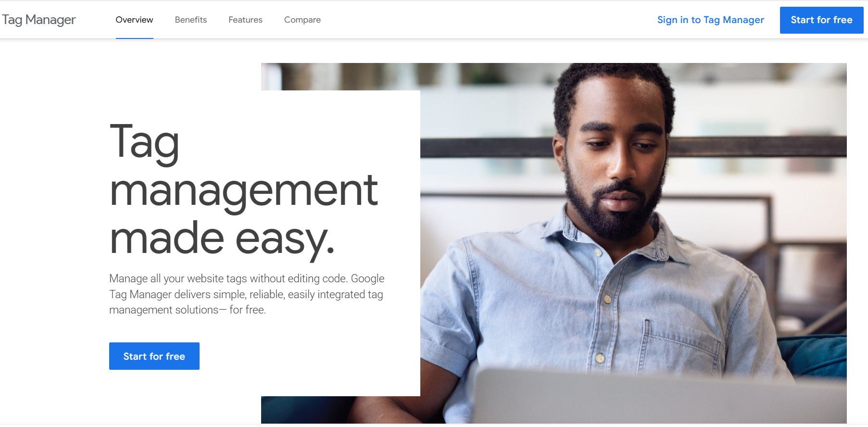Go to the Features tab
This screenshot has height=427, width=868.
point(245,20)
